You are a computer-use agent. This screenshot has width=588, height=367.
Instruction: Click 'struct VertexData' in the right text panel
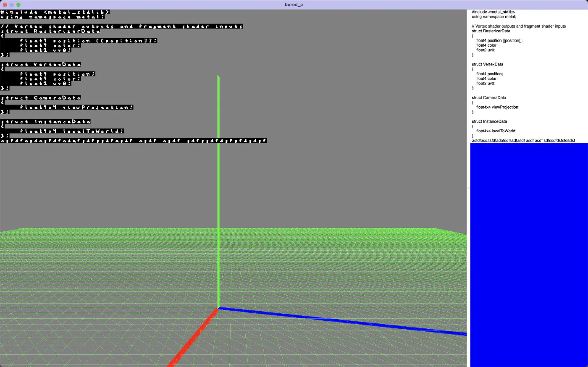click(487, 64)
